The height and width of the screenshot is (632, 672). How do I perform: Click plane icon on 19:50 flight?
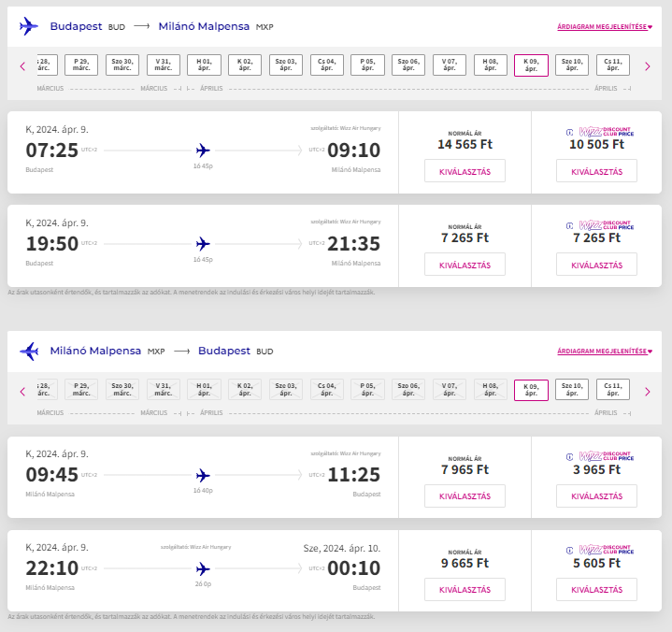pos(203,243)
